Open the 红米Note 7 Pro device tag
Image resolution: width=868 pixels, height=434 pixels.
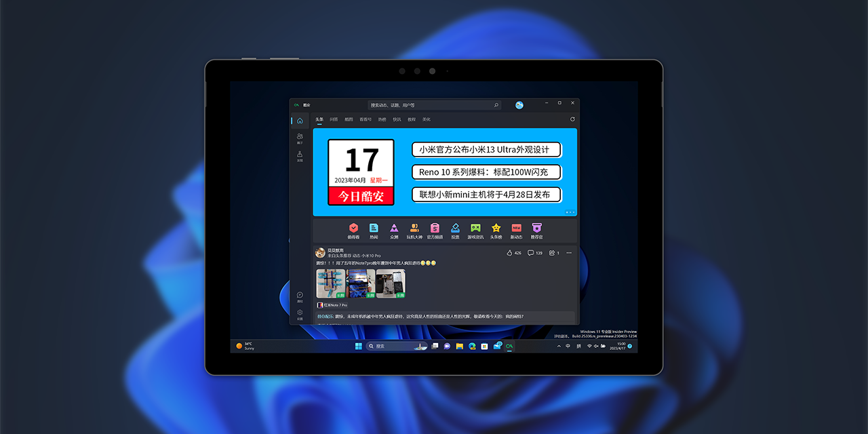click(332, 305)
